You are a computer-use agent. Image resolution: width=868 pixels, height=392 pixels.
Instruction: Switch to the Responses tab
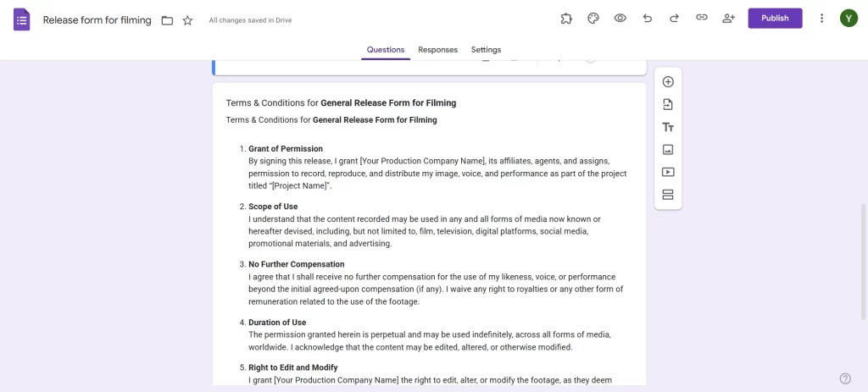pyautogui.click(x=438, y=50)
